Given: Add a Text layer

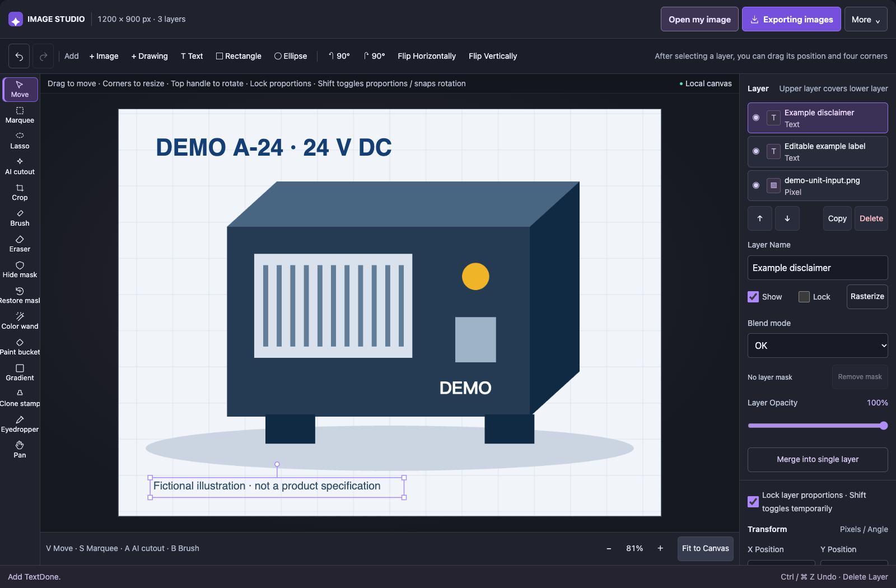Looking at the screenshot, I should pos(192,56).
